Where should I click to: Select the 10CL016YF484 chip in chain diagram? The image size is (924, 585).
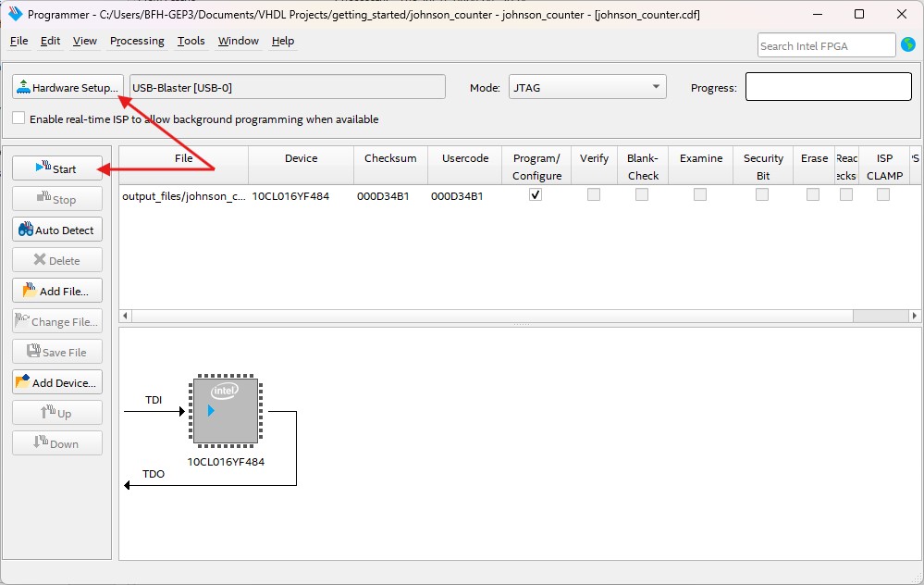click(226, 410)
